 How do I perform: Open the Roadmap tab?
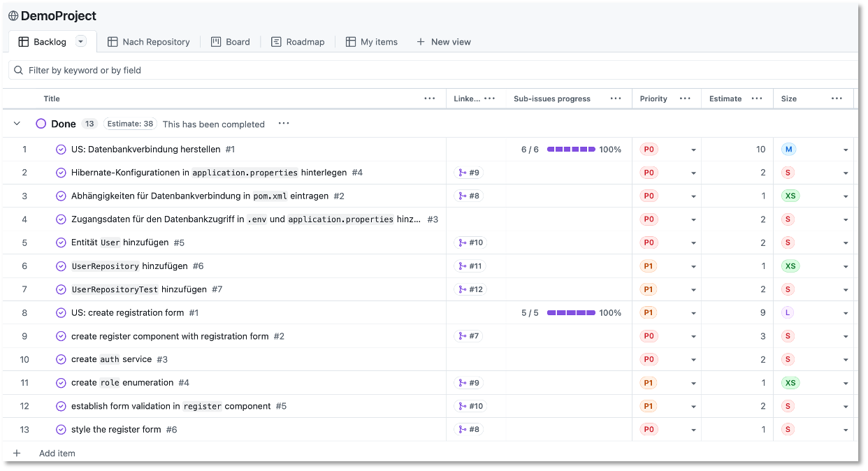coord(298,42)
